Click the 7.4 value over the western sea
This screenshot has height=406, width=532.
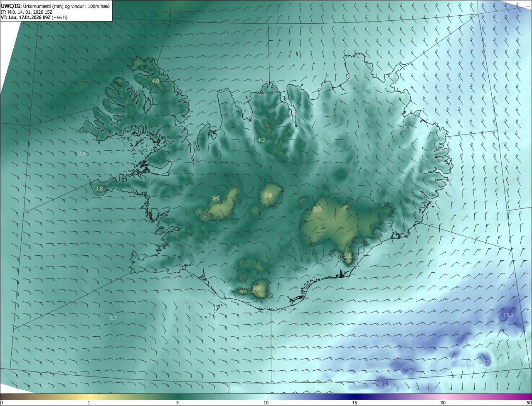pyautogui.click(x=82, y=154)
